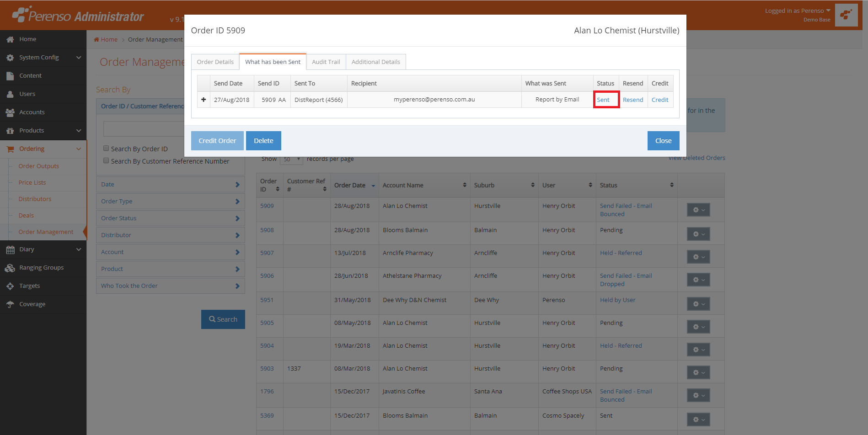Screen dimensions: 868x435
Task: Expand the Account search filter
Action: [170, 252]
